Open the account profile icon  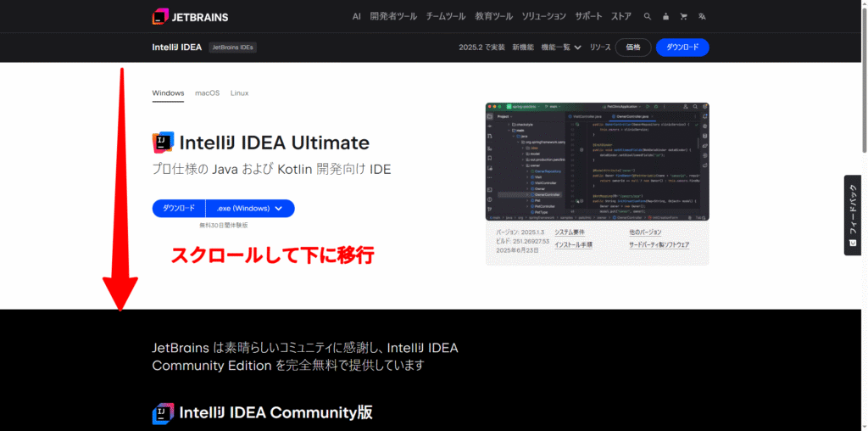coord(665,17)
